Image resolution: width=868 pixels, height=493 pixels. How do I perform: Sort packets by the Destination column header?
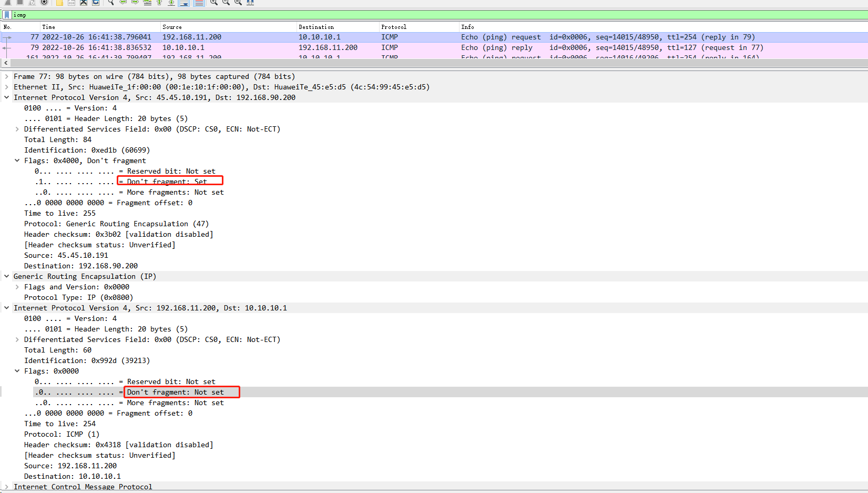pyautogui.click(x=338, y=27)
